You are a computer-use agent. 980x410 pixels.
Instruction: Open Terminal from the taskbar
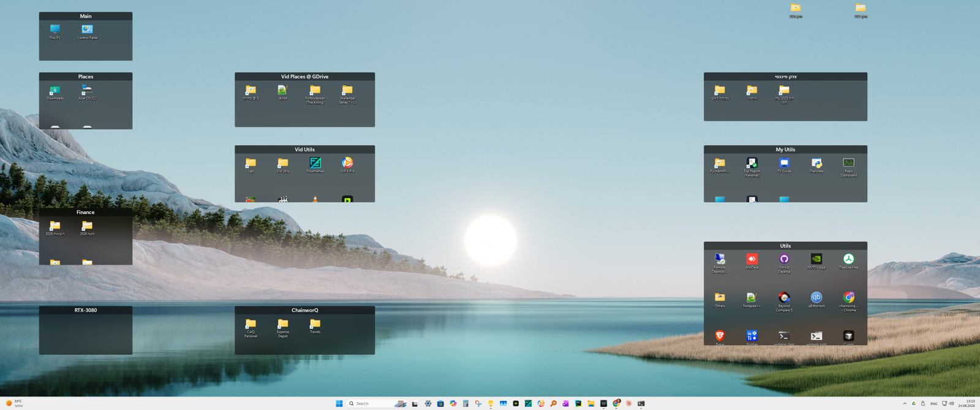coord(641,403)
